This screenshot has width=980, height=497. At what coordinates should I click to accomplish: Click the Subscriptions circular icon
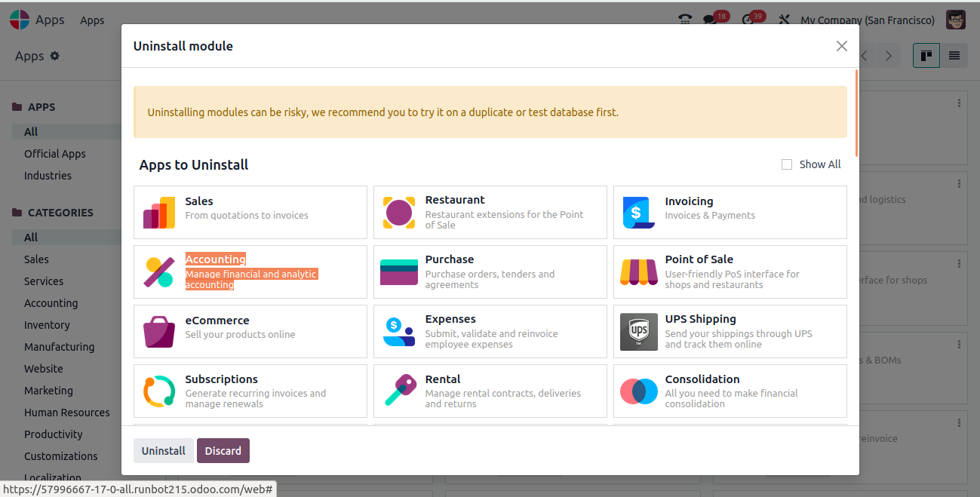(x=159, y=391)
